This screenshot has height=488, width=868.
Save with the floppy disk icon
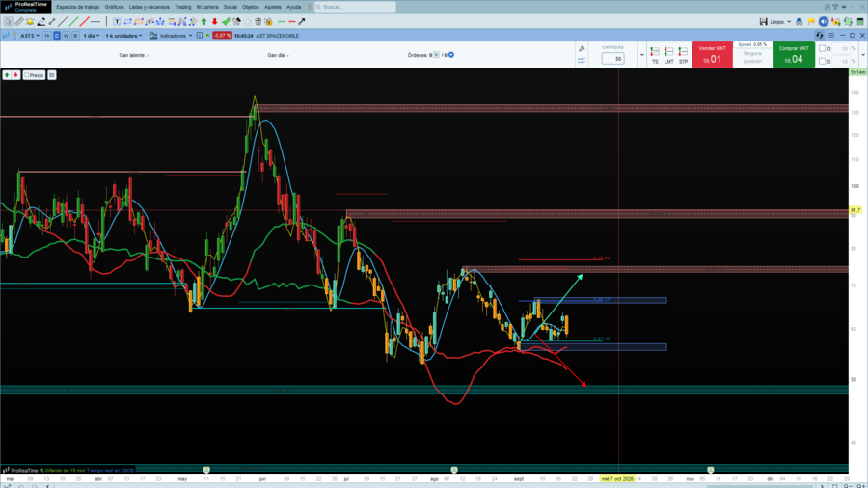pos(764,21)
